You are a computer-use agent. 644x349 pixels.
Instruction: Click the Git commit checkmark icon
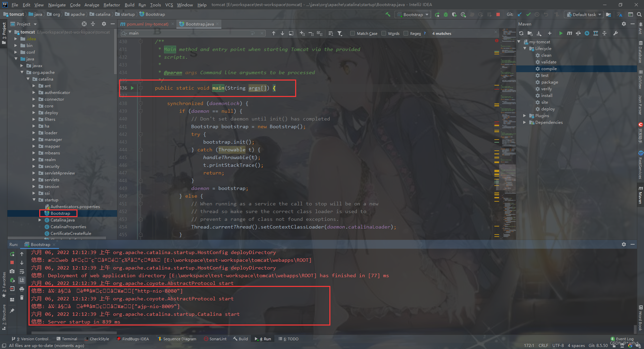pyautogui.click(x=528, y=14)
